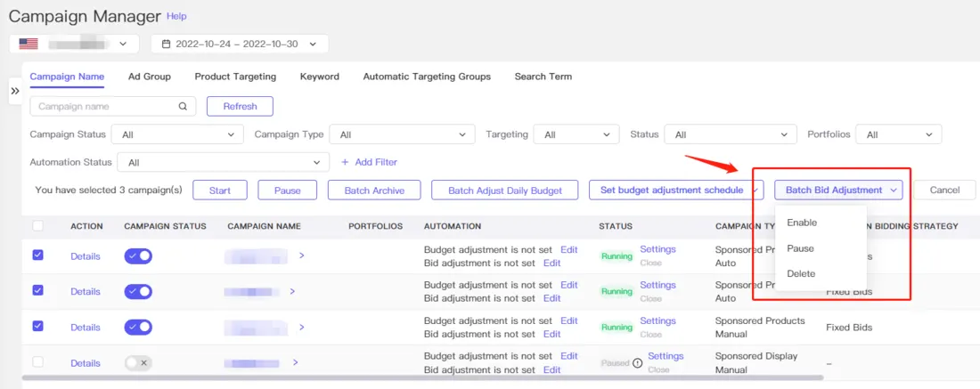Click the Pause batch button
Viewport: 980px width, 389px height.
288,190
